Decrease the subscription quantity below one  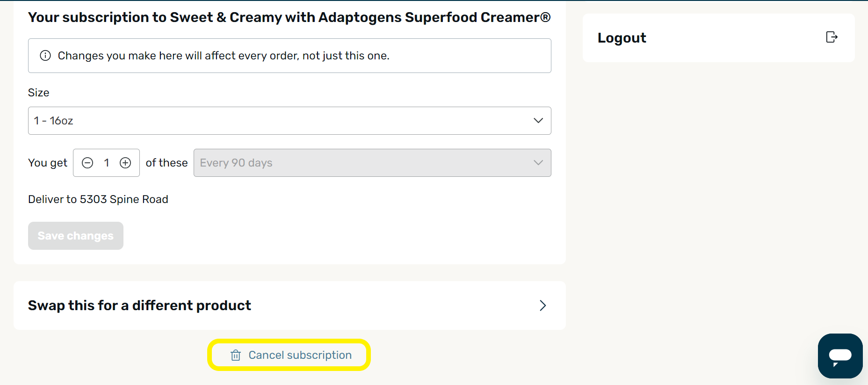[x=87, y=162]
